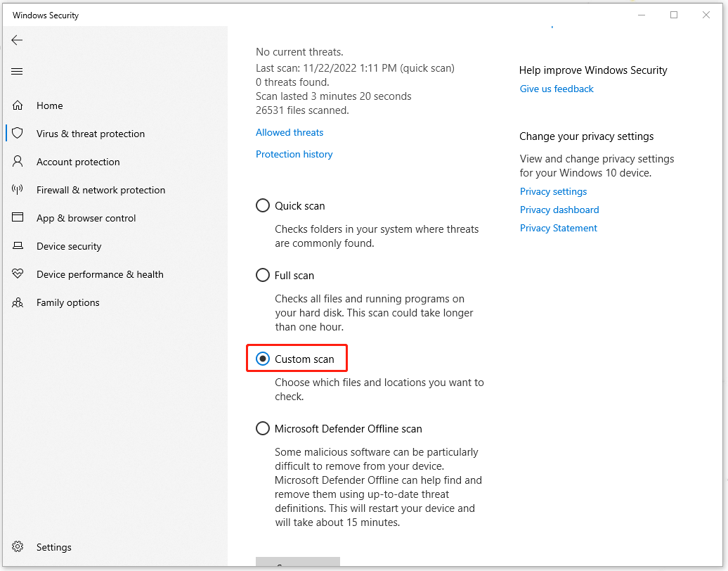Click the '26531 files scanned.' text

302,110
